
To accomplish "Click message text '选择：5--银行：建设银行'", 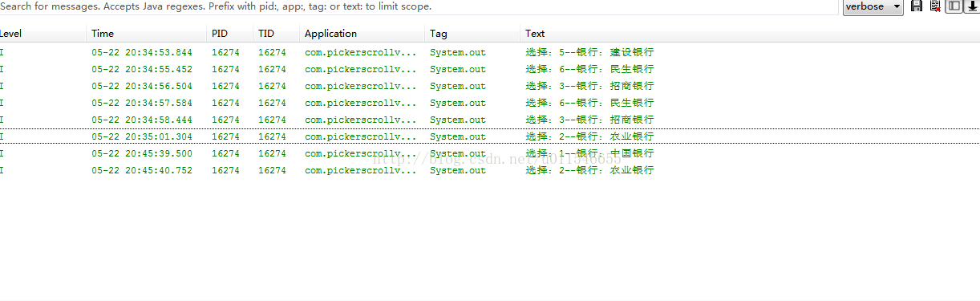I will pos(589,52).
